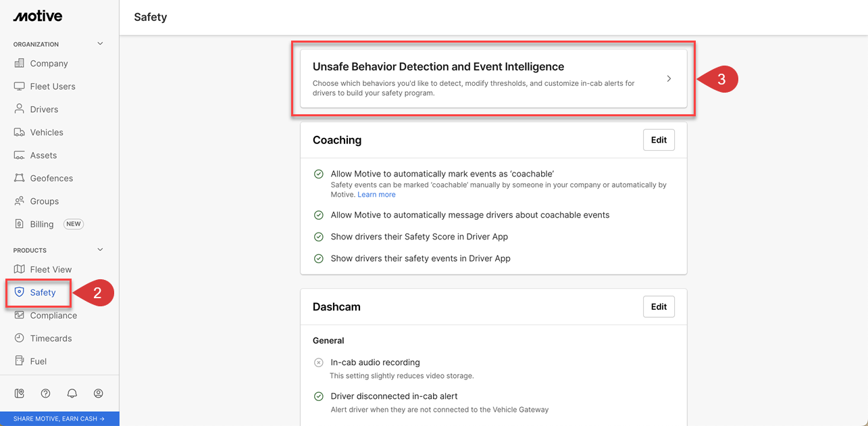Collapse the Products section chevron
Viewport: 868px width, 426px height.
pyautogui.click(x=101, y=250)
